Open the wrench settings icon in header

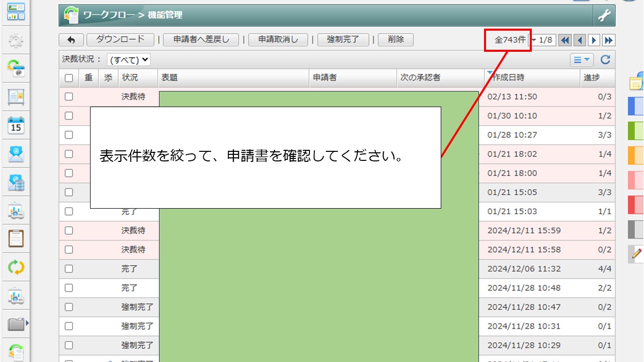[x=604, y=16]
